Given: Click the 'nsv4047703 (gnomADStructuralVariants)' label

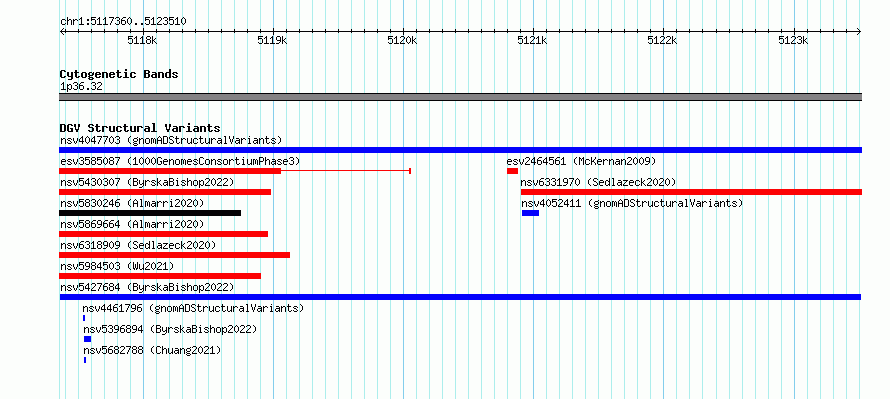Looking at the screenshot, I should [x=171, y=140].
